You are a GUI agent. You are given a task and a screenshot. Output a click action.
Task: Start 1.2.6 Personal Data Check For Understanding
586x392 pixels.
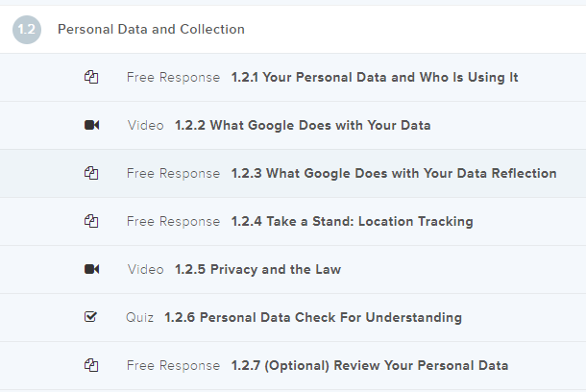coord(313,317)
